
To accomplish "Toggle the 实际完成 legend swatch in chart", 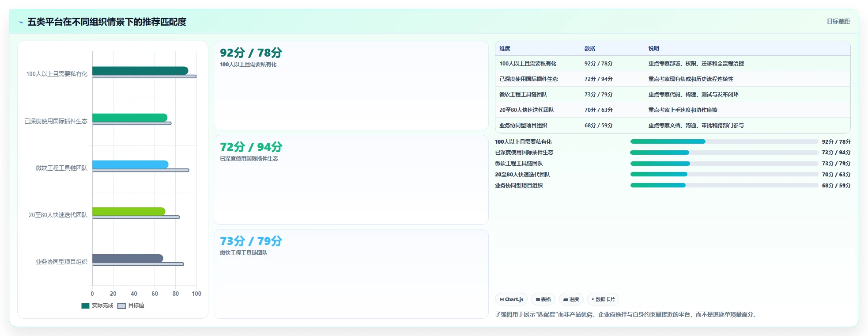I will pyautogui.click(x=85, y=305).
